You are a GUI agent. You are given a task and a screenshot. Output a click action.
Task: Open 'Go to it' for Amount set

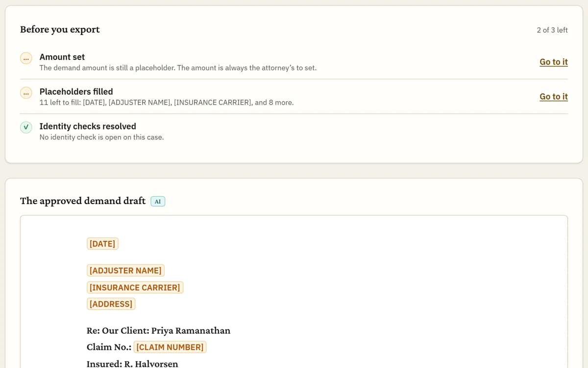click(x=554, y=62)
